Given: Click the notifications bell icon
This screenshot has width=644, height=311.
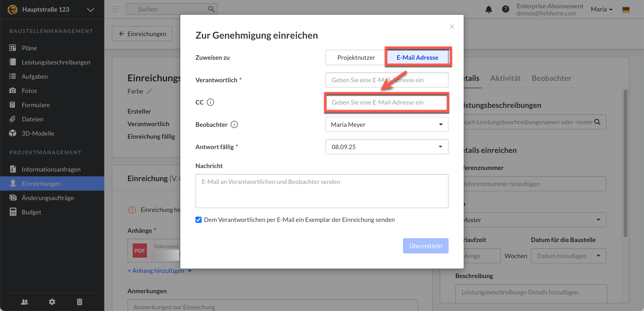Looking at the screenshot, I should tap(489, 9).
